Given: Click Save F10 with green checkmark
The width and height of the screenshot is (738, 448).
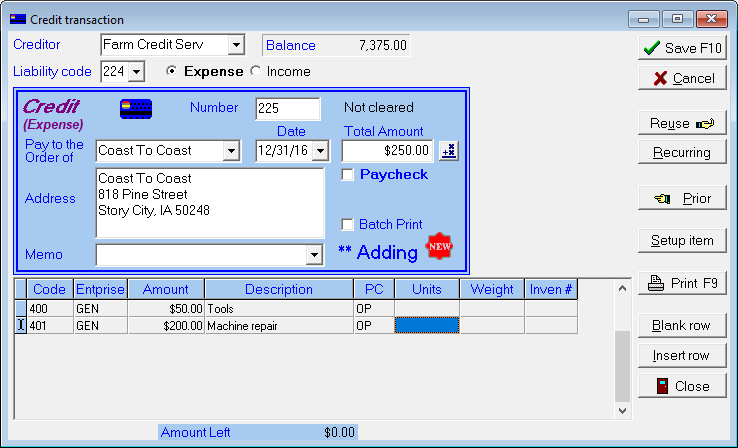Looking at the screenshot, I should tap(683, 47).
